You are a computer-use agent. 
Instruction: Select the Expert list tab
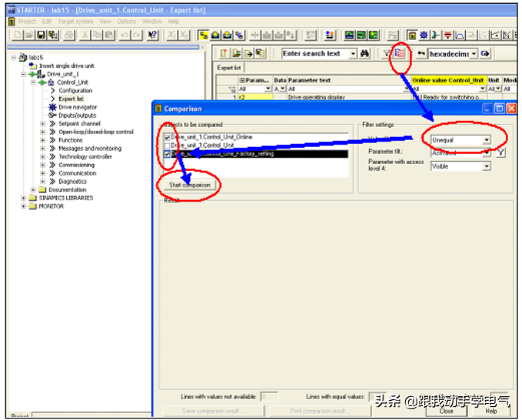pyautogui.click(x=229, y=68)
